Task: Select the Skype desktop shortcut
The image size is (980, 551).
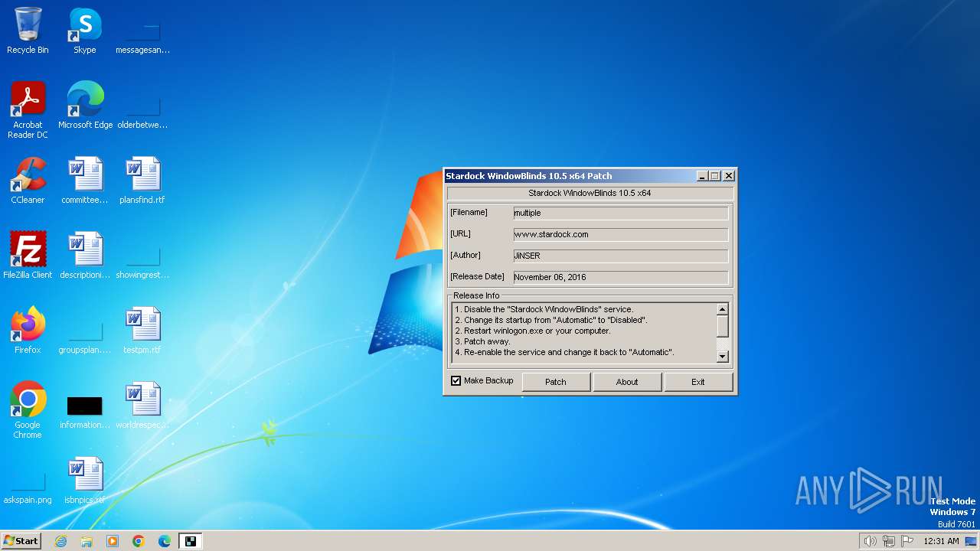Action: 85,31
